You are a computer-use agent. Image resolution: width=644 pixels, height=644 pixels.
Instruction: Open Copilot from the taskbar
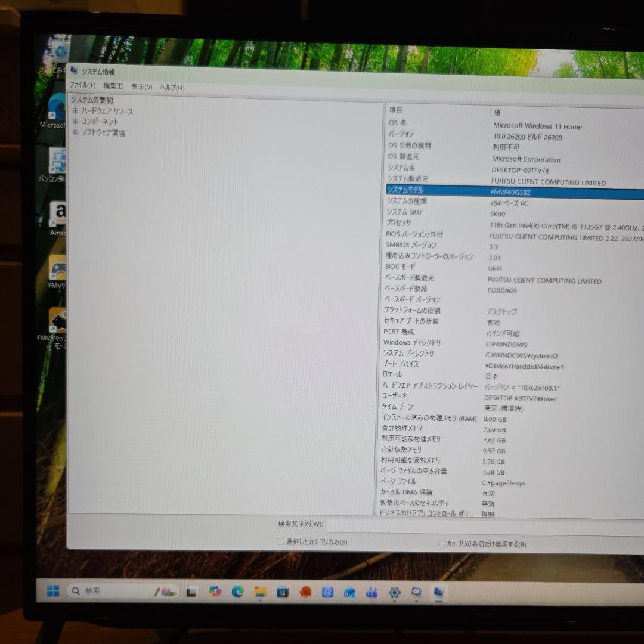(215, 592)
